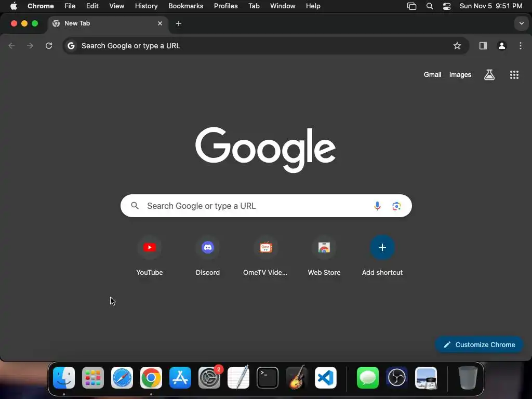This screenshot has width=532, height=399.
Task: Click the Add shortcut plus button
Action: pyautogui.click(x=382, y=247)
